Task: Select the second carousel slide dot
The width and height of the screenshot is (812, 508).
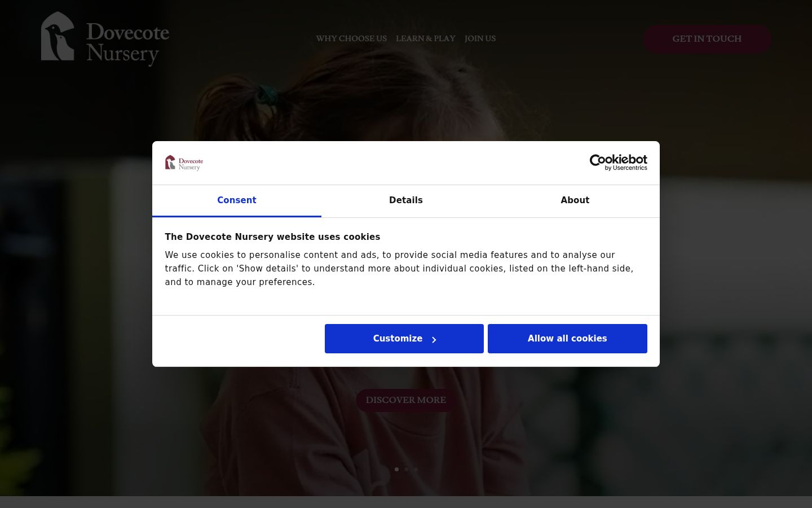Action: coord(406,469)
